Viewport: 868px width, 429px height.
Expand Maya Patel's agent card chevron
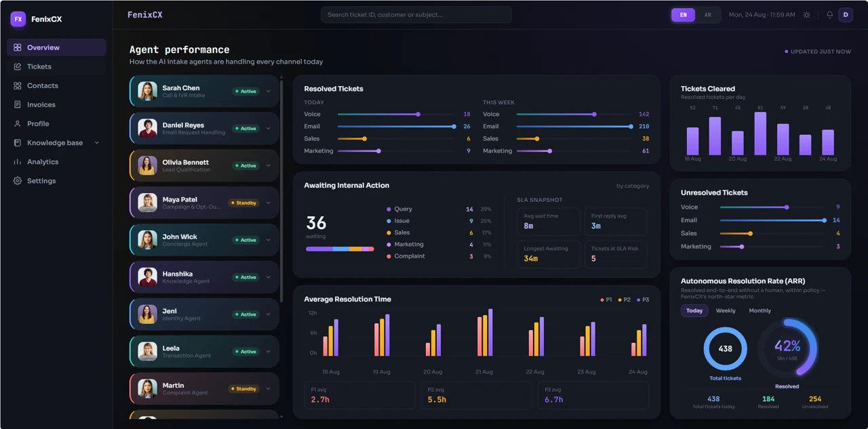coord(269,203)
